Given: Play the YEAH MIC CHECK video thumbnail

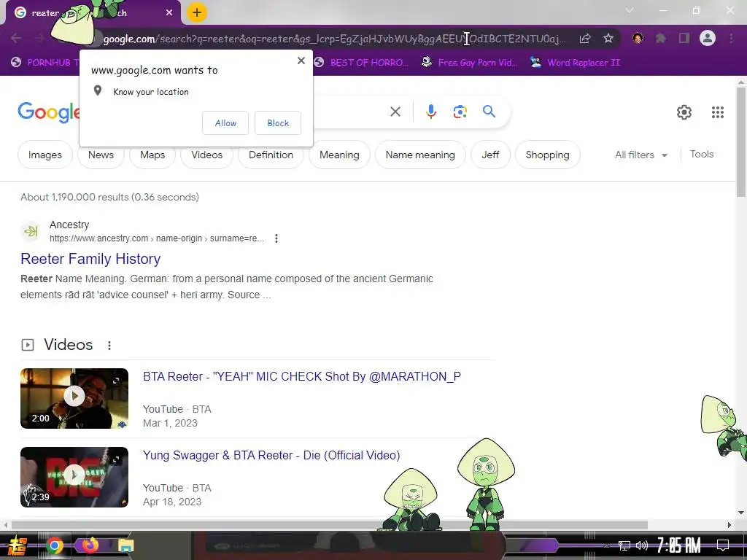Looking at the screenshot, I should click(74, 398).
